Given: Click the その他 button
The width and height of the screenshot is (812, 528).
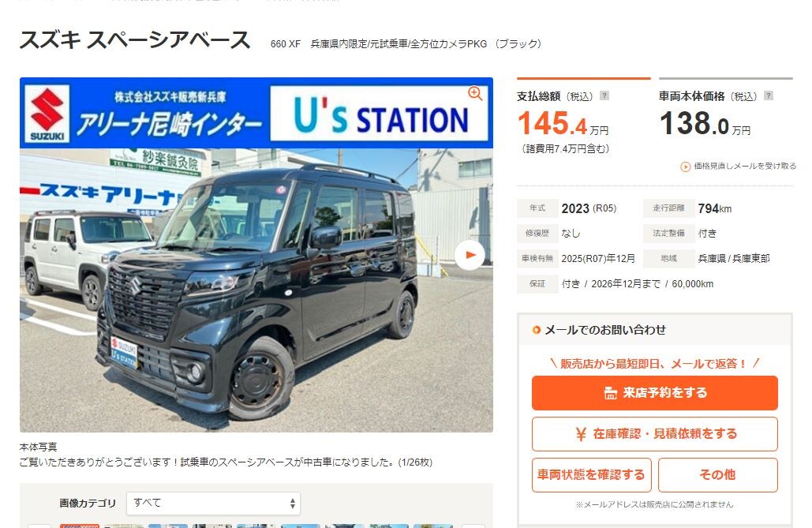Looking at the screenshot, I should [x=718, y=474].
